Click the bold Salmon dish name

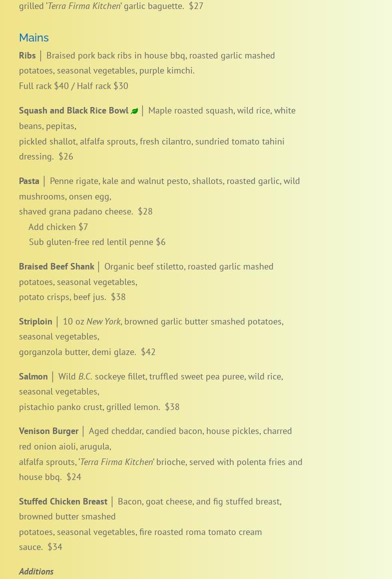click(33, 376)
